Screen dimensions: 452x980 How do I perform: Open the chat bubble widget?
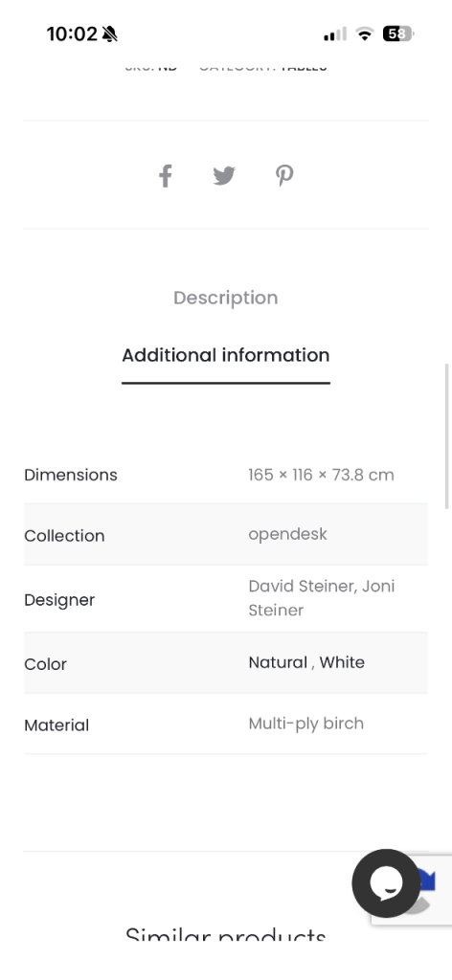pyautogui.click(x=386, y=883)
